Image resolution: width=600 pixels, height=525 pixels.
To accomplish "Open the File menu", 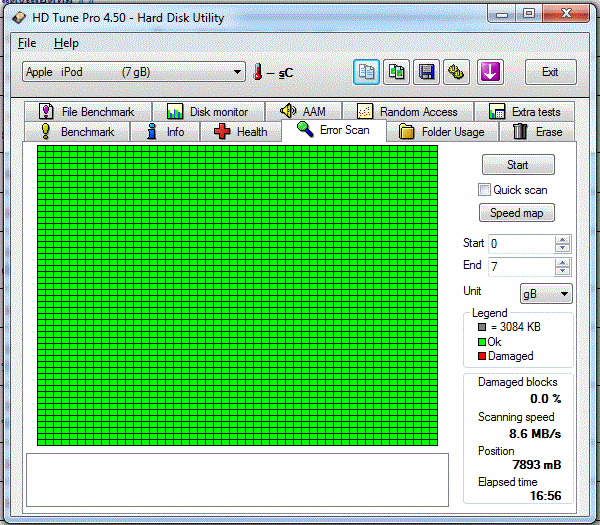I will coord(27,43).
